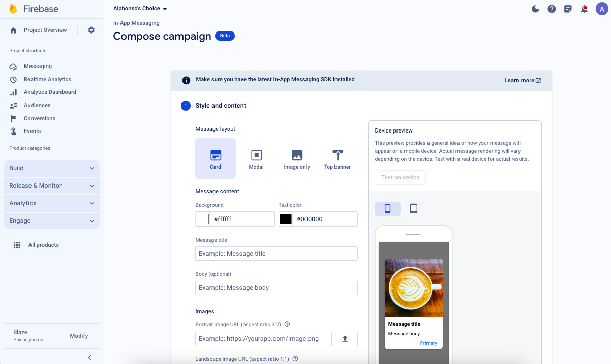Click the Message title input field
The height and width of the screenshot is (364, 611).
(276, 253)
